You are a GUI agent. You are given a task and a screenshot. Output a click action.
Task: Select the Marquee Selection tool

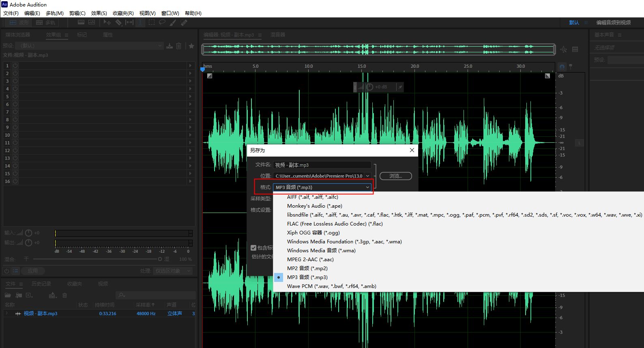pos(151,22)
